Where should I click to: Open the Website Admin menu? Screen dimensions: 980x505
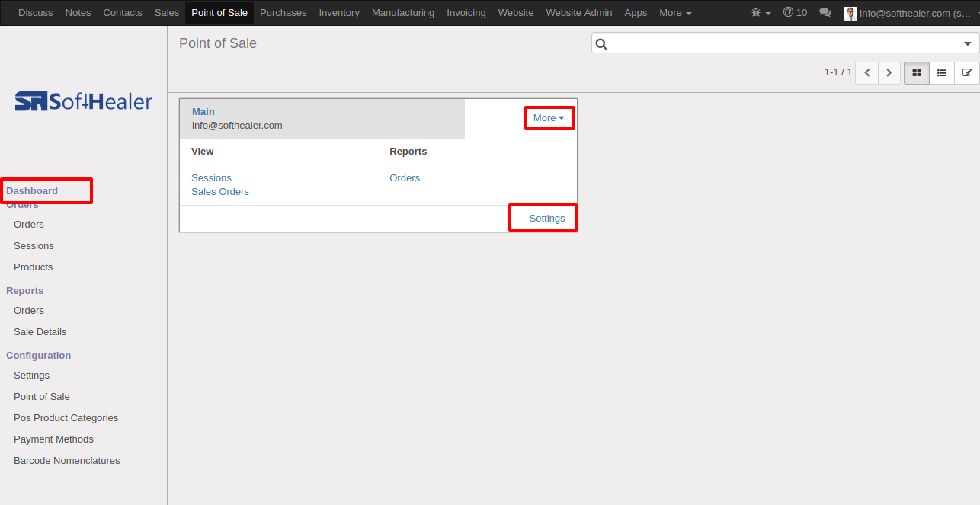click(x=579, y=13)
